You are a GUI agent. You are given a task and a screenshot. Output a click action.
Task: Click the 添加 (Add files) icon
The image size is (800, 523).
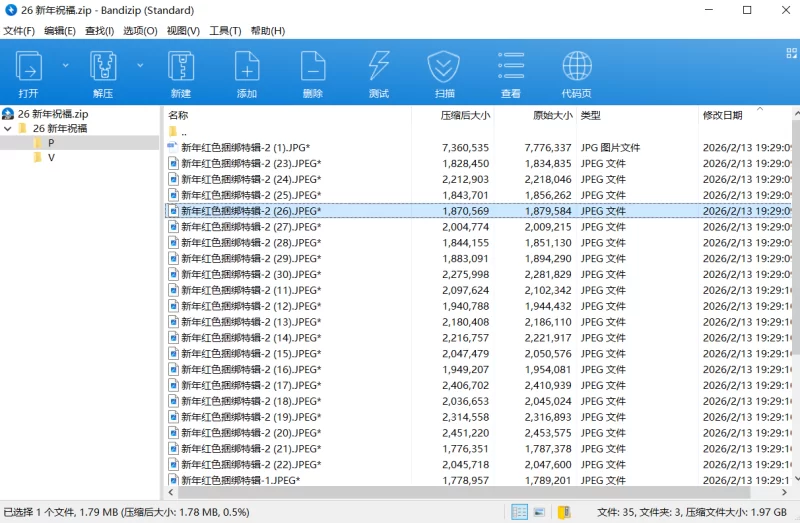coord(246,70)
